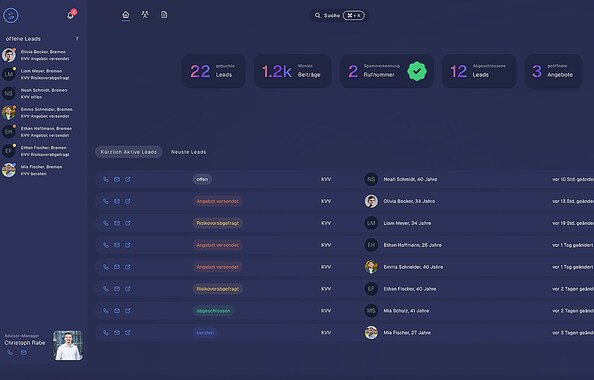Screen dimensions: 594x380
Task: Open the 1.2k Monats Beiträge card
Action: coord(292,71)
